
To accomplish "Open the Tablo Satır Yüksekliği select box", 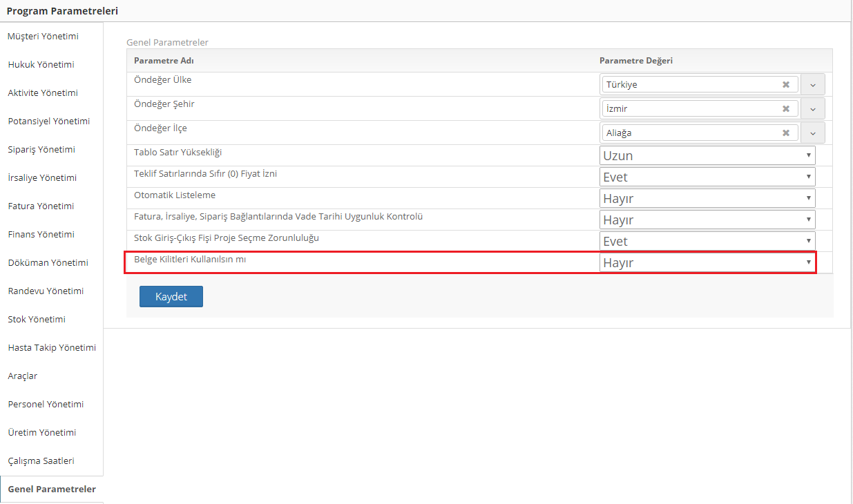I will point(707,155).
